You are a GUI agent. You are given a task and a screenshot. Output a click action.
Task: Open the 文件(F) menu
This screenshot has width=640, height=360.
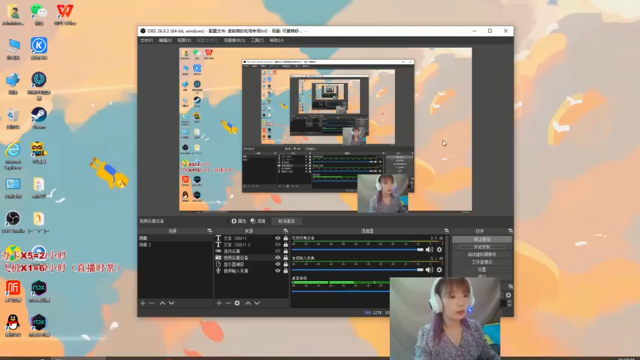[x=147, y=40]
